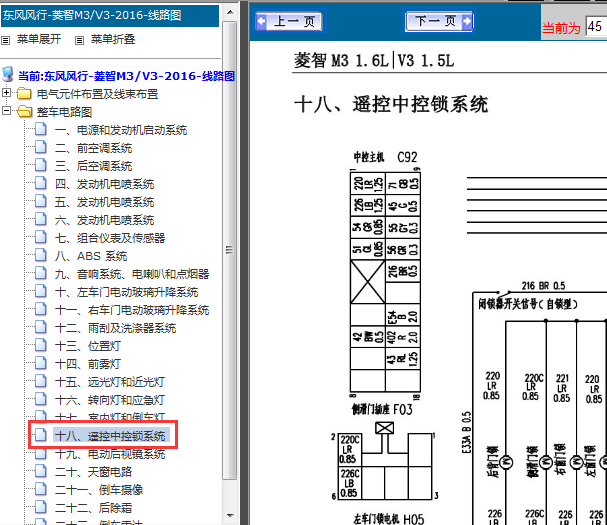Click page icon beside 十六、转向灯和应急灯
Image resolution: width=607 pixels, height=525 pixels.
click(x=41, y=399)
